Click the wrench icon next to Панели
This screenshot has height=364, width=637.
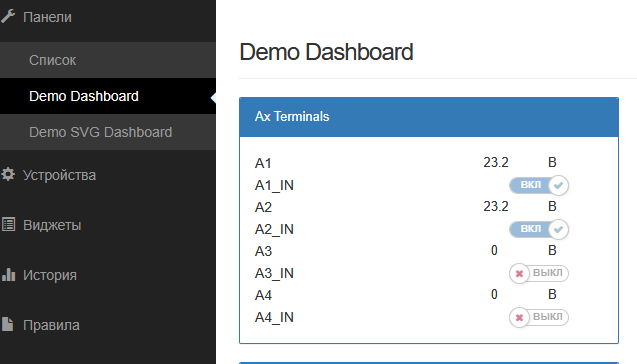click(8, 17)
